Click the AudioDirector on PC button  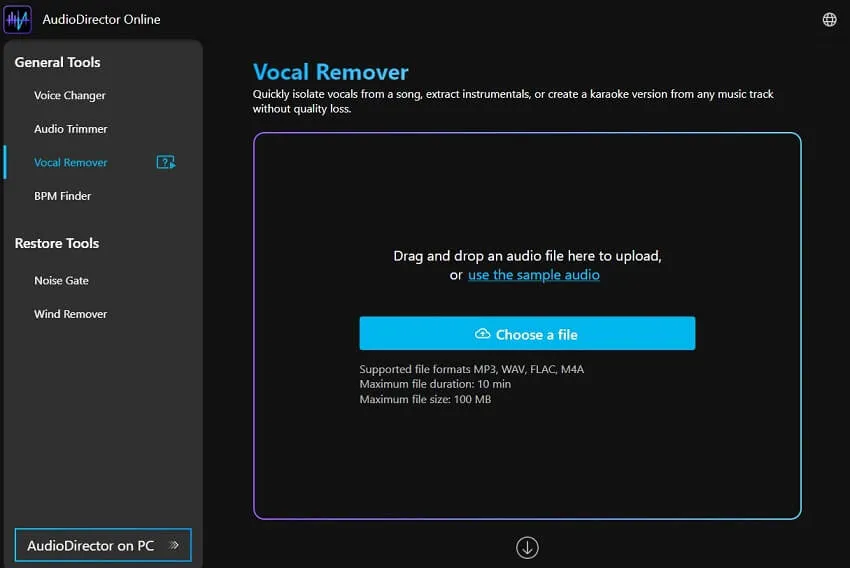point(103,545)
